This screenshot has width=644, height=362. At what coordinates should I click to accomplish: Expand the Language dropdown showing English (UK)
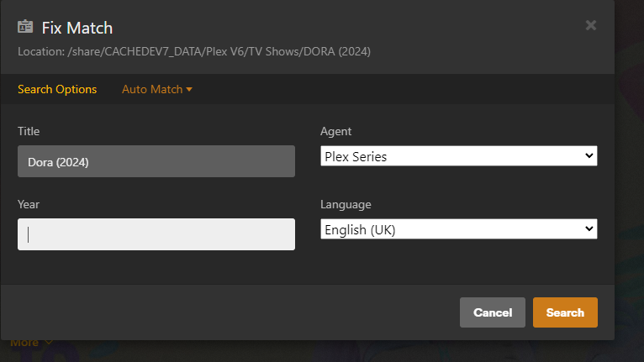(x=458, y=229)
